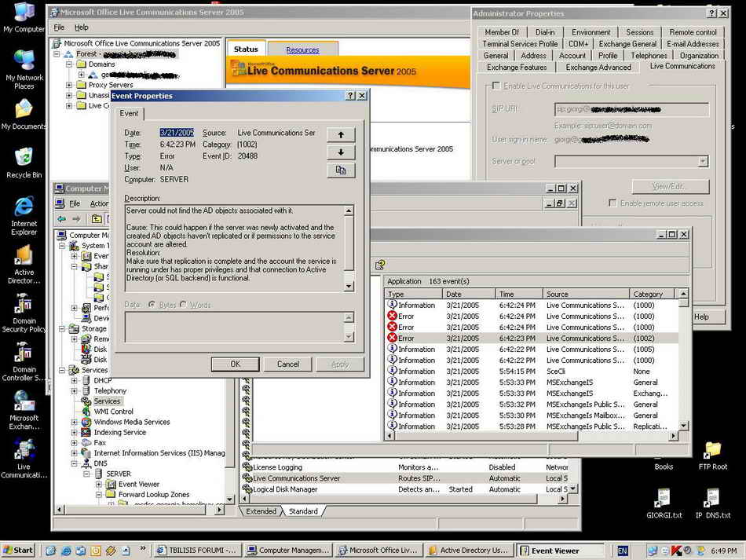Click Source column header in event list

(586, 294)
